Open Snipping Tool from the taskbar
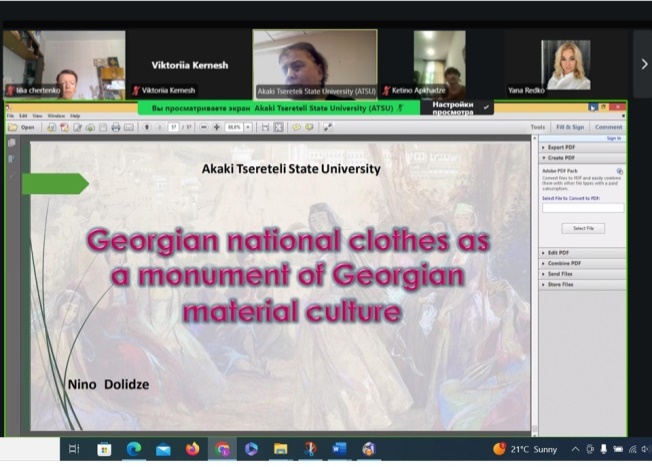 (310, 449)
